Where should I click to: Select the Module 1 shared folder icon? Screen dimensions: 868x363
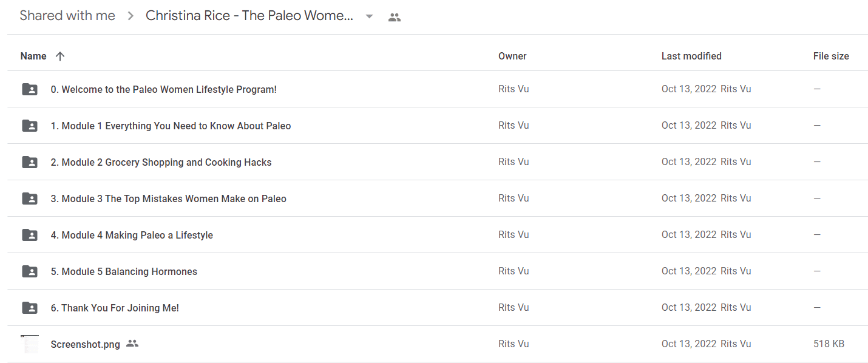coord(30,126)
